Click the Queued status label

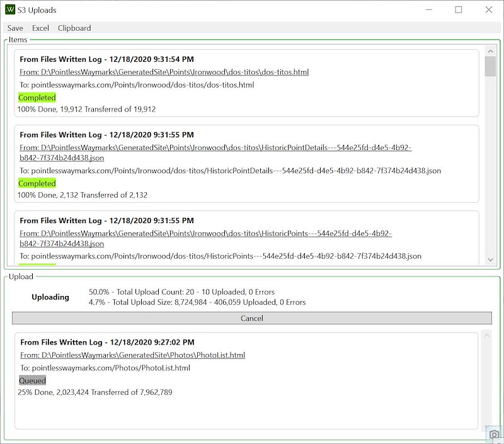click(33, 381)
